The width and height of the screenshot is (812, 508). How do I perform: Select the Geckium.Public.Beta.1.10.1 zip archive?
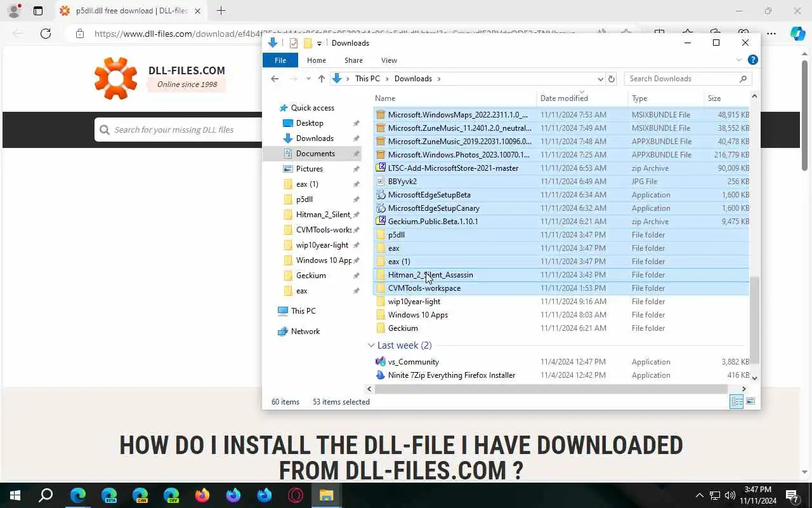click(561, 222)
